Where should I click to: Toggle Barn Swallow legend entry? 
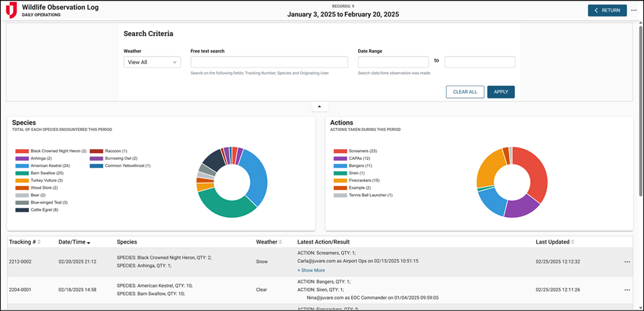click(45, 173)
